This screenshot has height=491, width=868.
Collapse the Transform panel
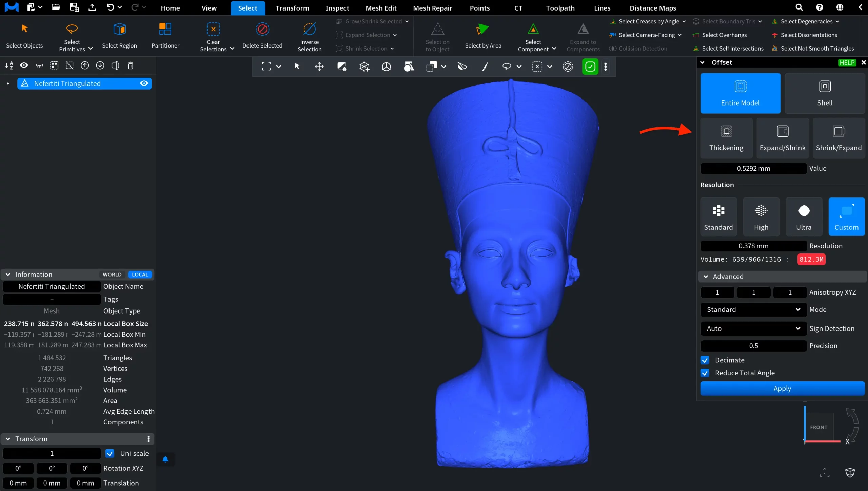(8, 439)
